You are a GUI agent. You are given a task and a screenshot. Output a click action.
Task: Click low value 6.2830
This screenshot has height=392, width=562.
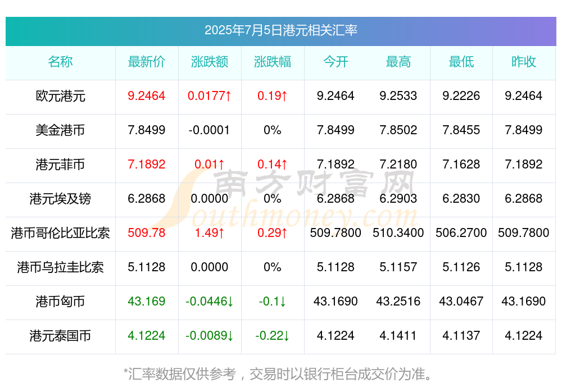(x=461, y=198)
